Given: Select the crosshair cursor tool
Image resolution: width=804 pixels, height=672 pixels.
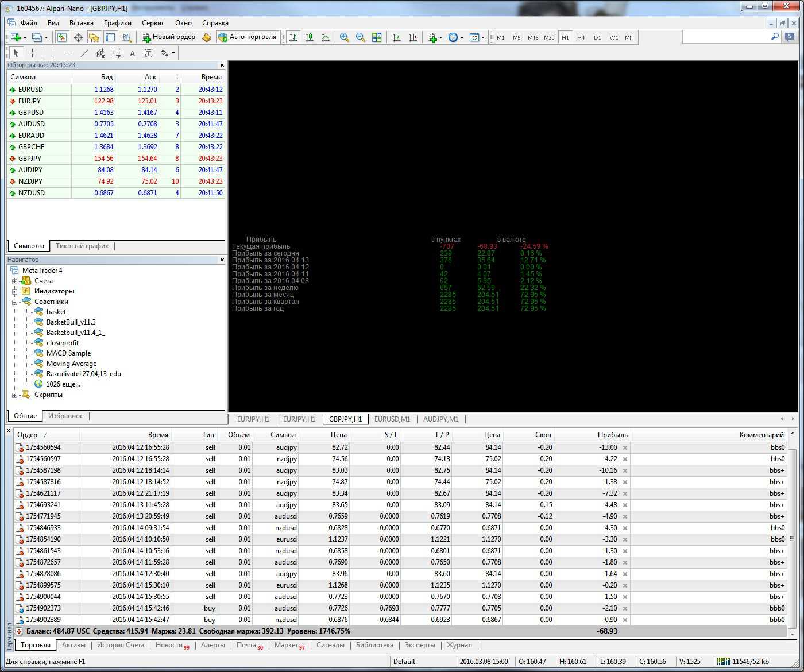Looking at the screenshot, I should (33, 53).
